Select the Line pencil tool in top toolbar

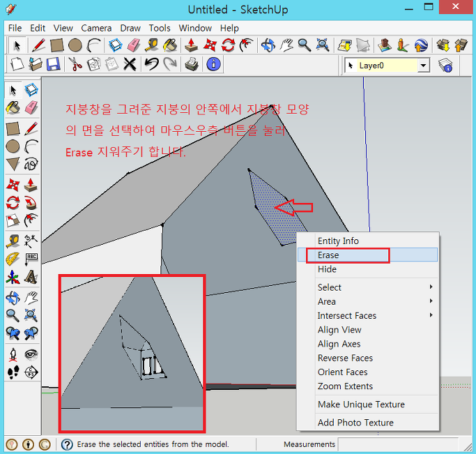coord(38,45)
